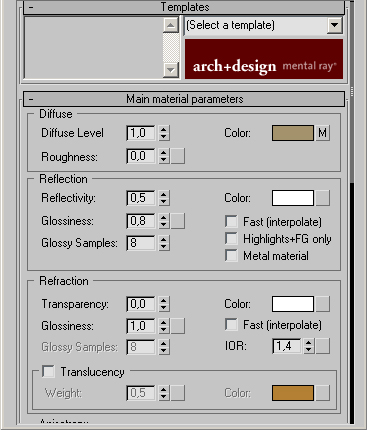Click the Diffuse Level value field
The width and height of the screenshot is (367, 430).
141,133
